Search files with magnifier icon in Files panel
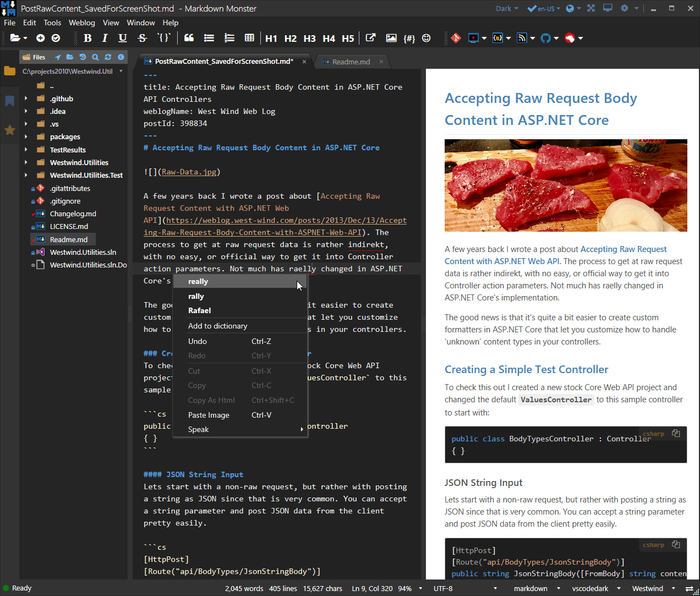 pyautogui.click(x=95, y=57)
